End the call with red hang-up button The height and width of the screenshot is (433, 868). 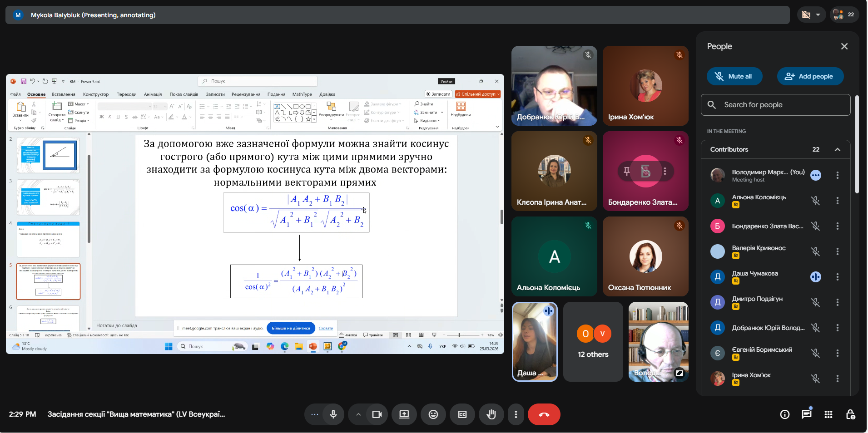(x=544, y=414)
